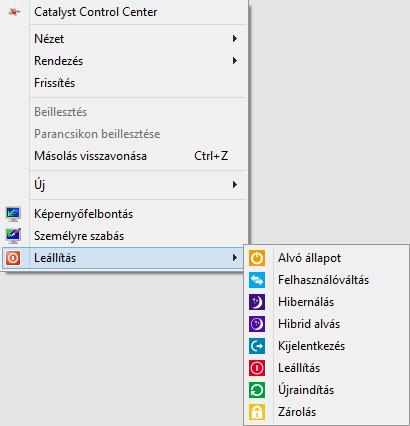The image size is (410, 426).
Task: Click the green Újraindítás restart icon
Action: pos(257,390)
